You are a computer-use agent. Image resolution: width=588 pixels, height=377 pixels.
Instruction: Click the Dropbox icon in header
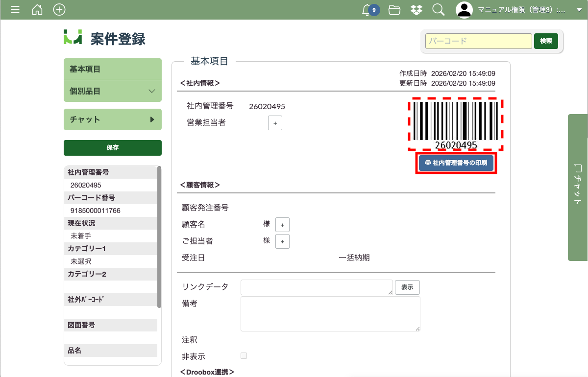[416, 10]
